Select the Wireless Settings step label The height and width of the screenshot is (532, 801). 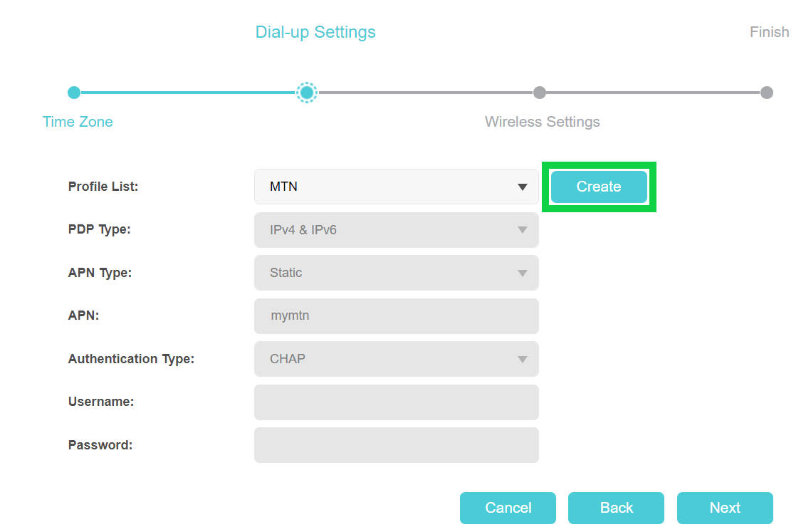[542, 122]
